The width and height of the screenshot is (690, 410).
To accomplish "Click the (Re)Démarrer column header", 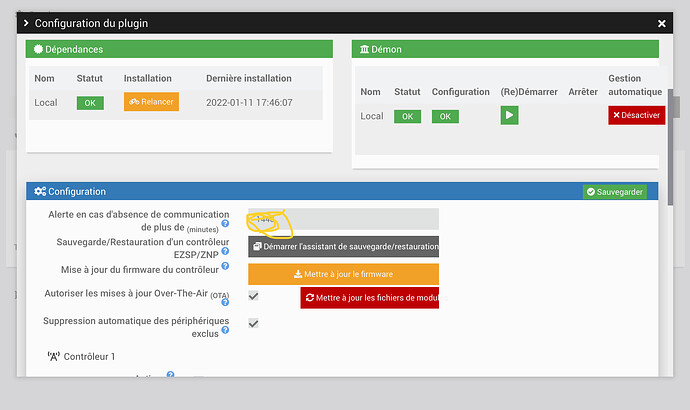I will 529,92.
